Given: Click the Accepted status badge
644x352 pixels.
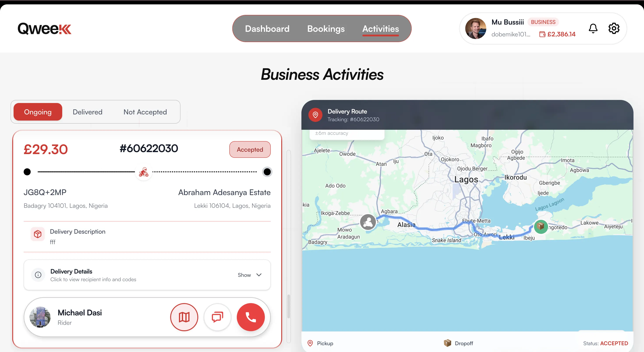Looking at the screenshot, I should (250, 149).
